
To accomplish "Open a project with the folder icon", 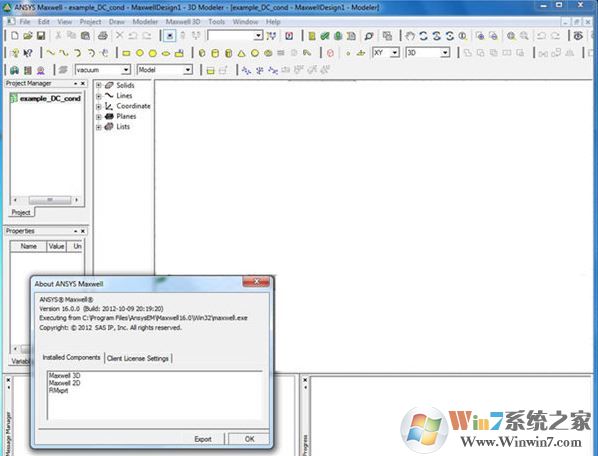I will click(27, 36).
